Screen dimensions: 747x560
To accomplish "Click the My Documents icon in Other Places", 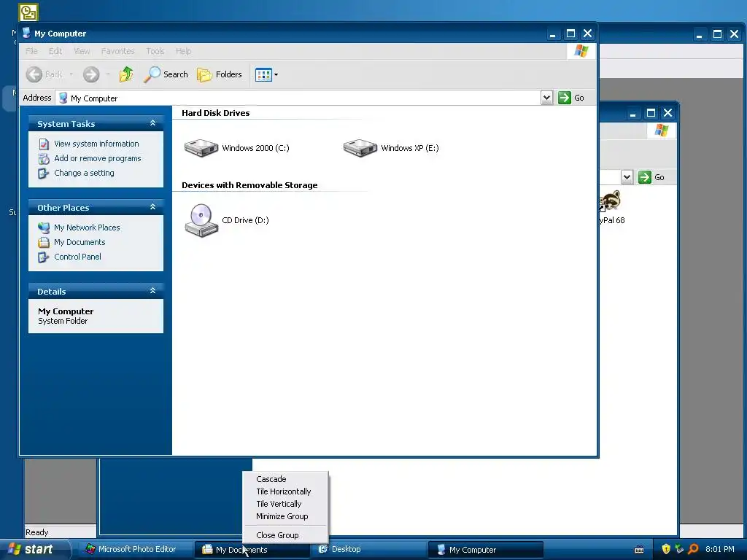I will tap(44, 242).
